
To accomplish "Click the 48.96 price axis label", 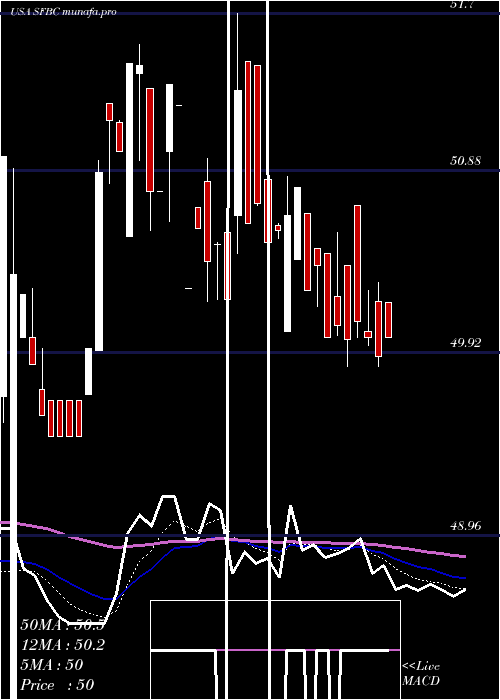I will point(466,526).
